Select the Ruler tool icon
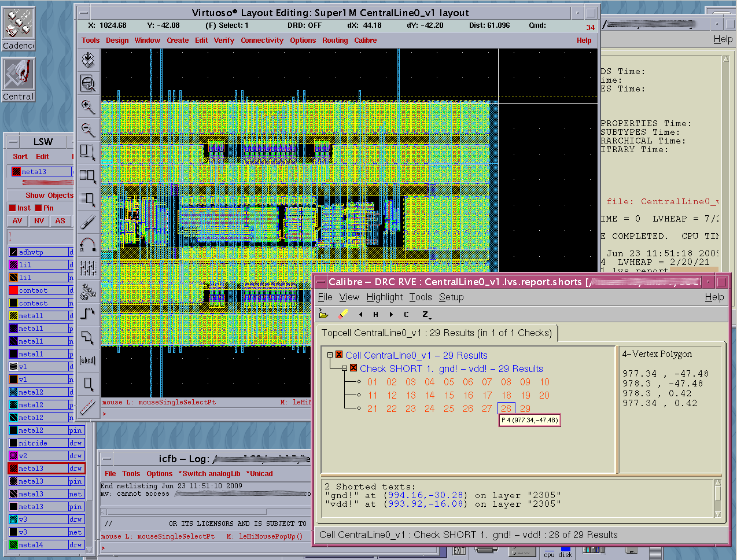Image resolution: width=737 pixels, height=560 pixels. tap(88, 407)
